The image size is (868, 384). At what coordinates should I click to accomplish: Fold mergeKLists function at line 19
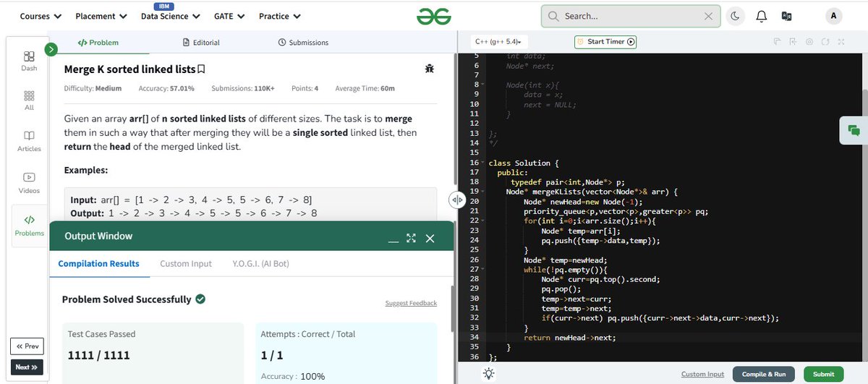(483, 191)
